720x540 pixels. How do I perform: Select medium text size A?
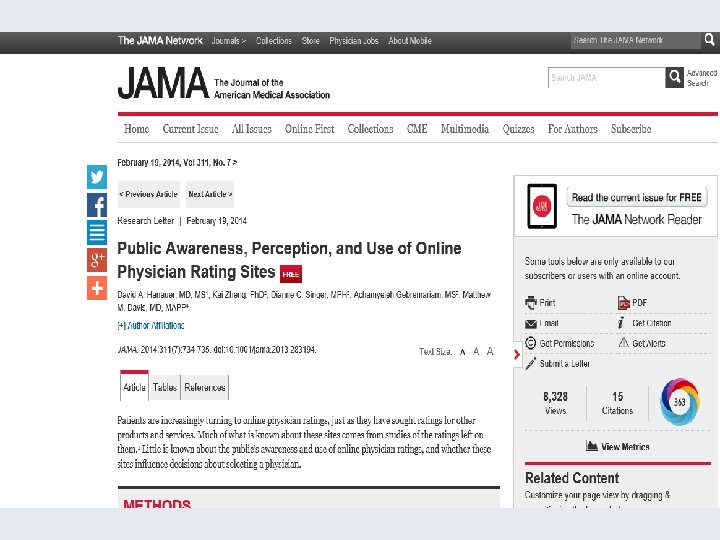(476, 352)
